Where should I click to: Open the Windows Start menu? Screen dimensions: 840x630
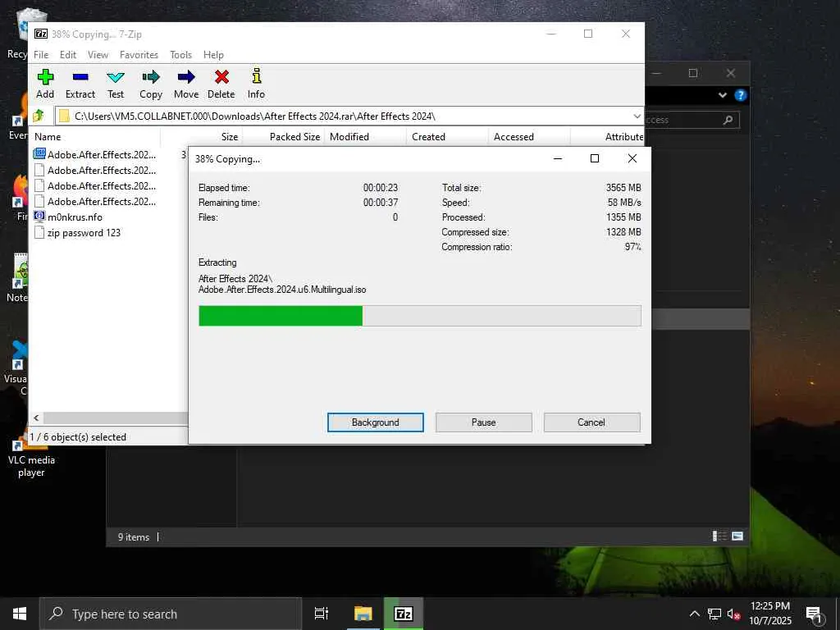[20, 614]
